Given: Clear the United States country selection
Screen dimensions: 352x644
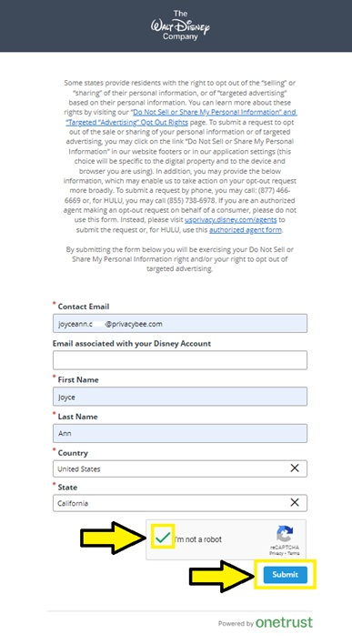Looking at the screenshot, I should tap(295, 468).
